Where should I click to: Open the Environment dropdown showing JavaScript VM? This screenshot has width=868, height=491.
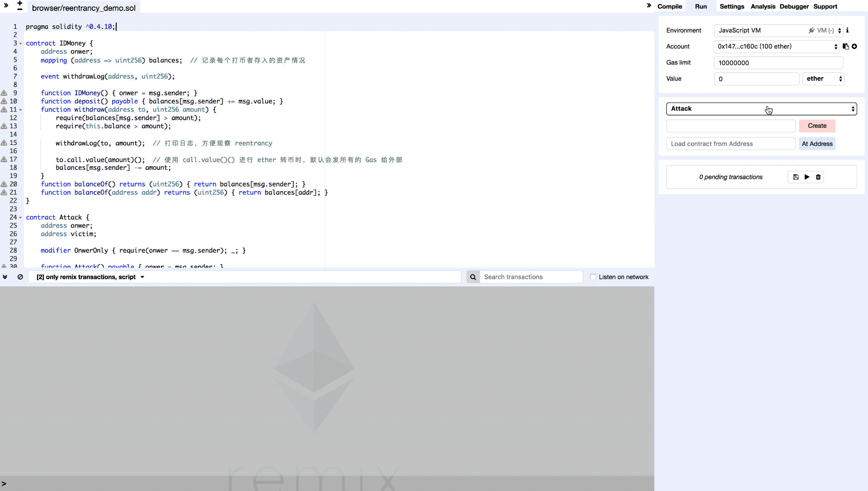tap(778, 30)
